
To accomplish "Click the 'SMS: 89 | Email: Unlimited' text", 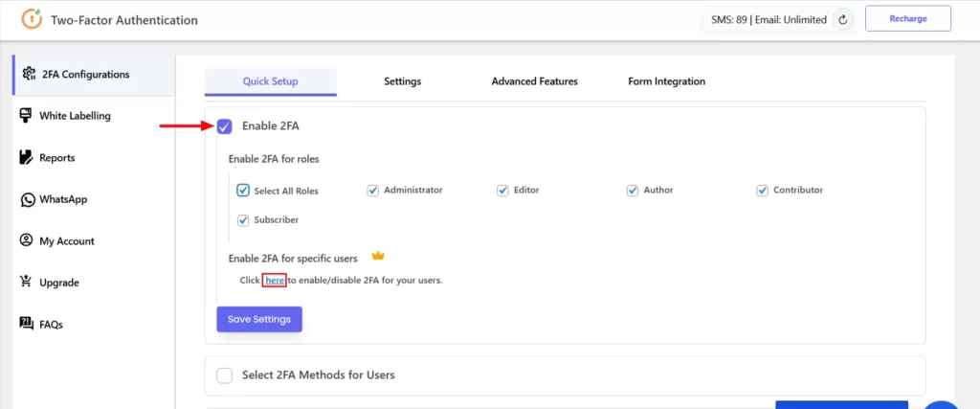I will [x=768, y=19].
